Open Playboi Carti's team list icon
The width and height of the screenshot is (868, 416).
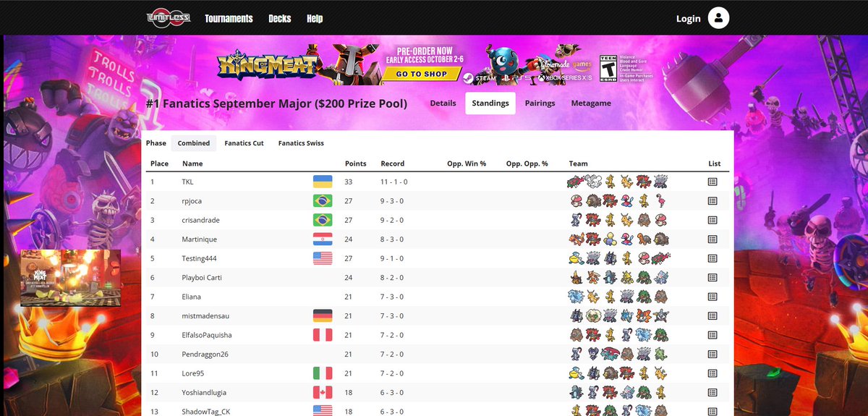click(x=712, y=277)
